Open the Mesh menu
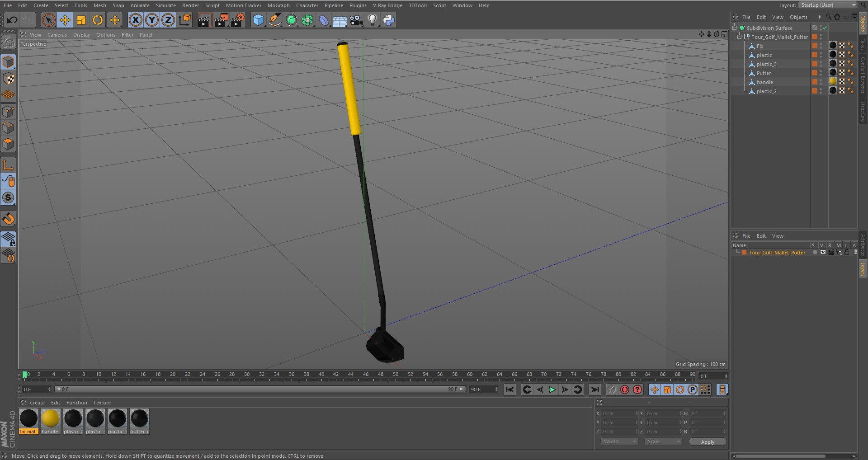868x460 pixels. [100, 5]
